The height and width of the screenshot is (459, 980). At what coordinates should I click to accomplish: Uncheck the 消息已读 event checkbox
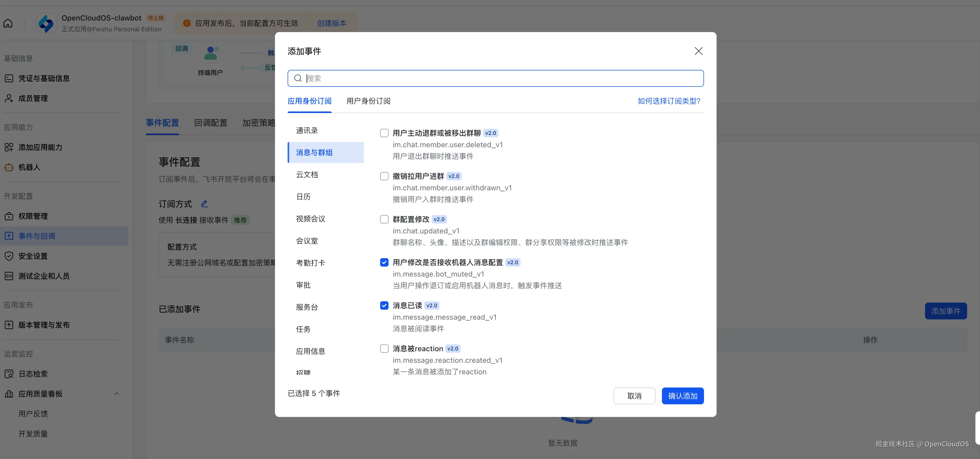(384, 305)
